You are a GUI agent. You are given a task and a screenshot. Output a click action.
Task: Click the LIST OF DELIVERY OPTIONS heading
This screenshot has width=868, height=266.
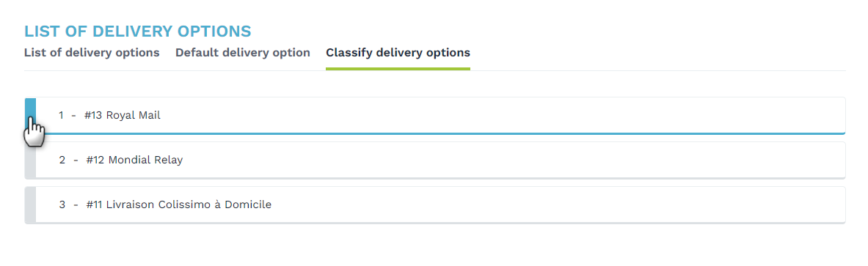click(x=138, y=31)
